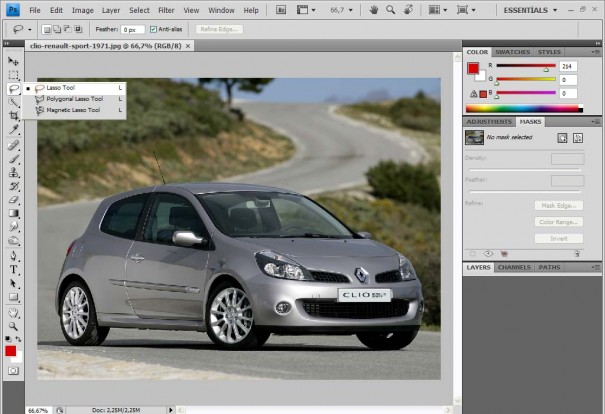The width and height of the screenshot is (605, 414).
Task: Select the Healing Brush tool
Action: tap(14, 145)
